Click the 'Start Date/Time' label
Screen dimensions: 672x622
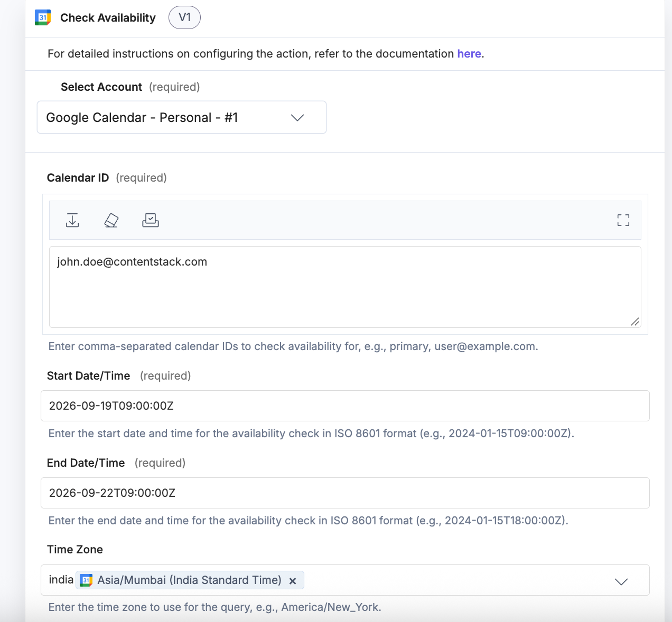pos(89,376)
